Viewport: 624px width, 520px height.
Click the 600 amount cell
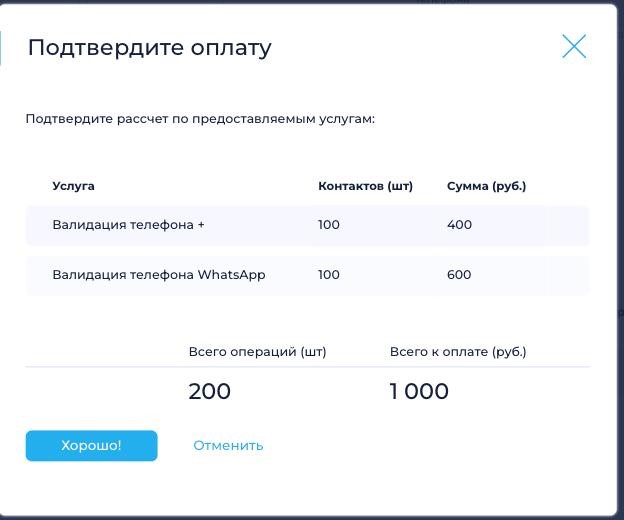tap(459, 275)
